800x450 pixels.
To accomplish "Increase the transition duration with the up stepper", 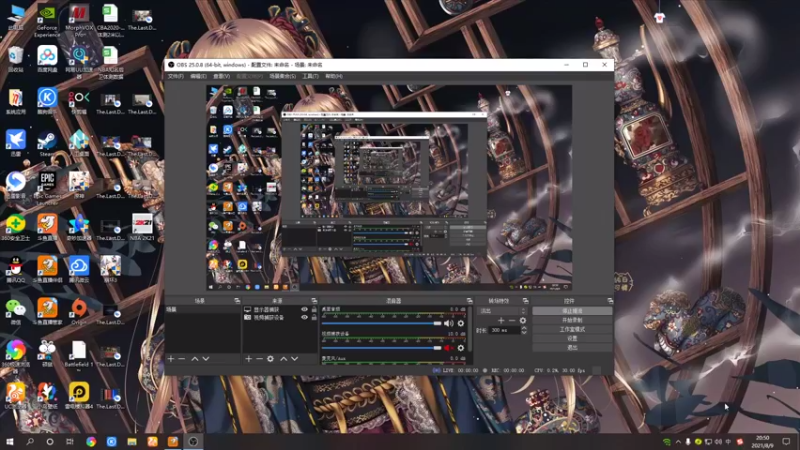I will coord(523,328).
